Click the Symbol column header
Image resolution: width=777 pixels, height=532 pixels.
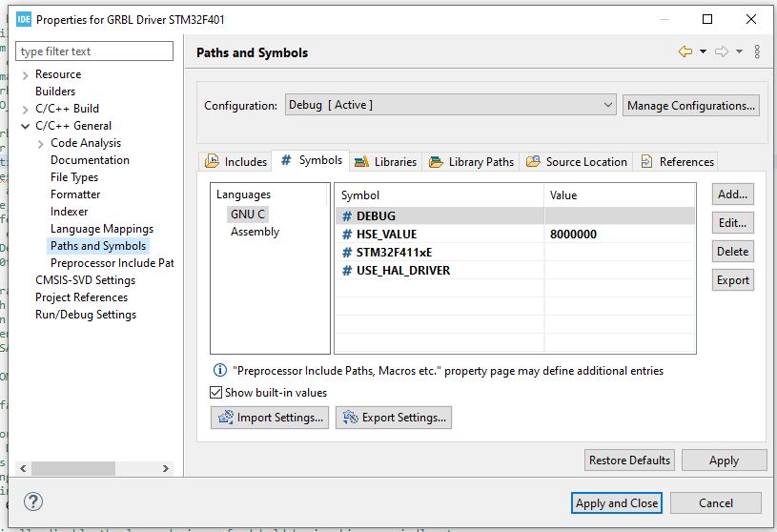(x=440, y=195)
